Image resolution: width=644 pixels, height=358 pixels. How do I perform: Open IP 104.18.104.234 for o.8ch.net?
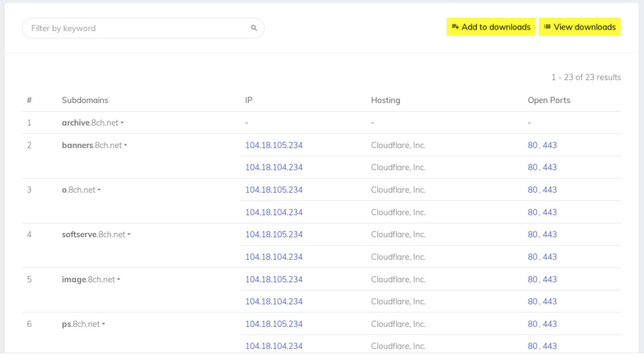[x=274, y=213]
